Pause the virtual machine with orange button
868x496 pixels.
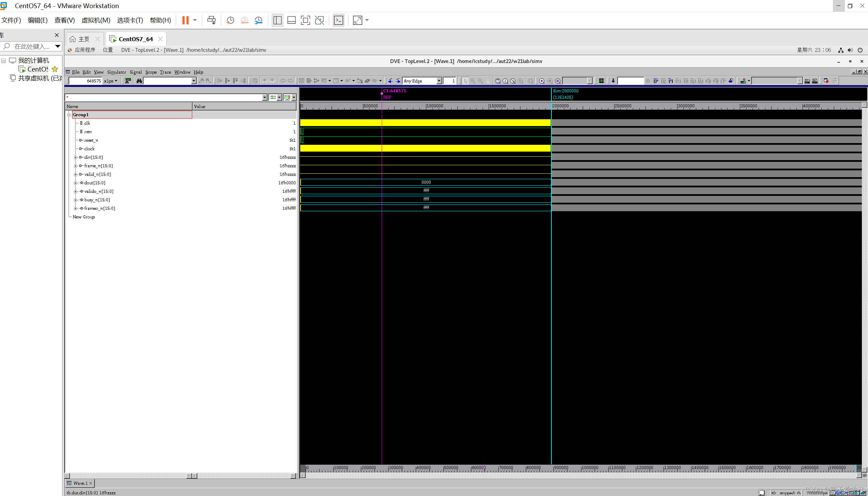(x=185, y=20)
